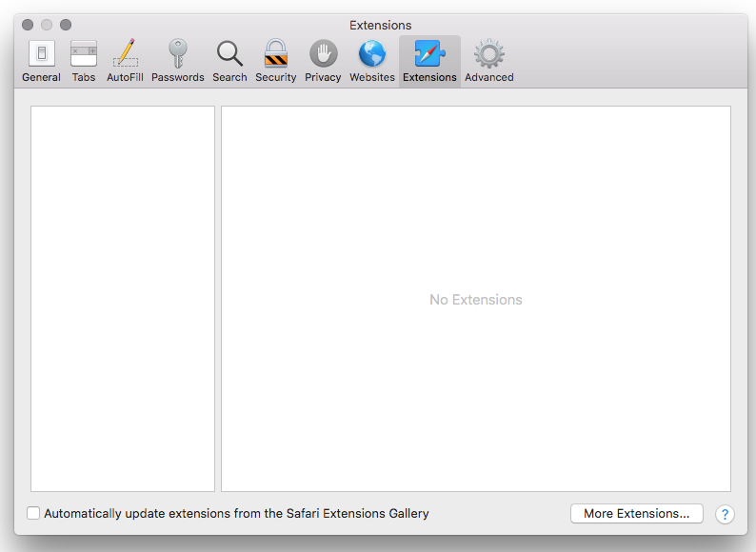Open Advanced preferences gear icon
The height and width of the screenshot is (552, 756).
point(488,61)
